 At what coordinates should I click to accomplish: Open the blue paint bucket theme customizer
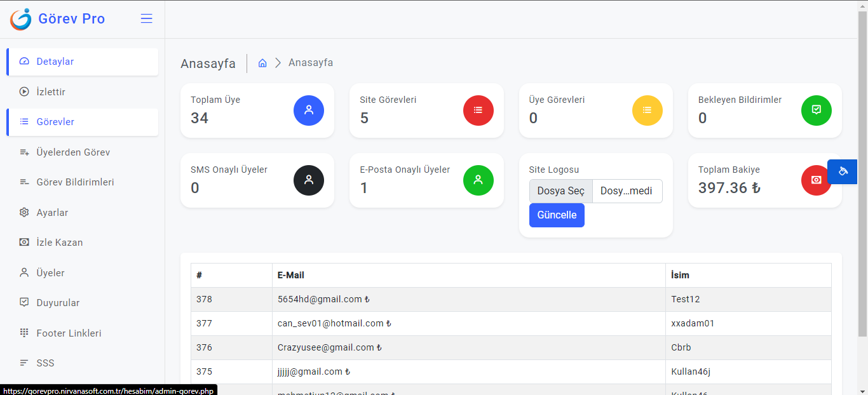(843, 171)
